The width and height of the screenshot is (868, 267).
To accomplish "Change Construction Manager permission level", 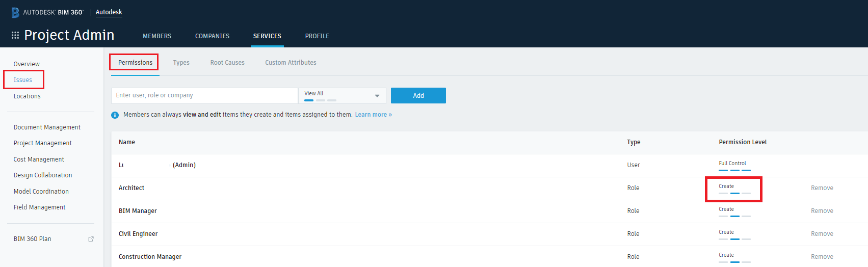I will (734, 258).
